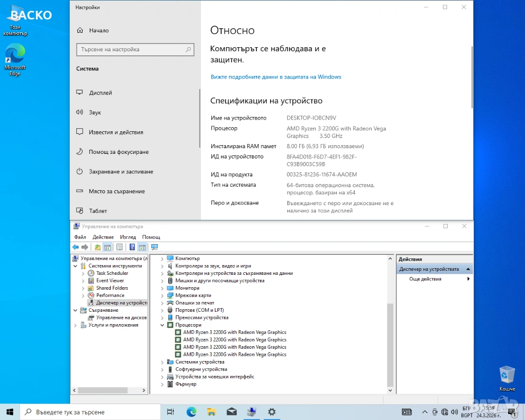The height and width of the screenshot is (420, 525).
Task: Open Microsoft Edge from the taskbar
Action: pyautogui.click(x=191, y=412)
